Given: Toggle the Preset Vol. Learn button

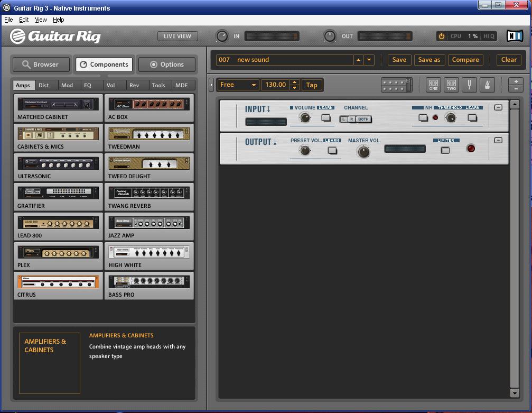Looking at the screenshot, I should tap(332, 151).
